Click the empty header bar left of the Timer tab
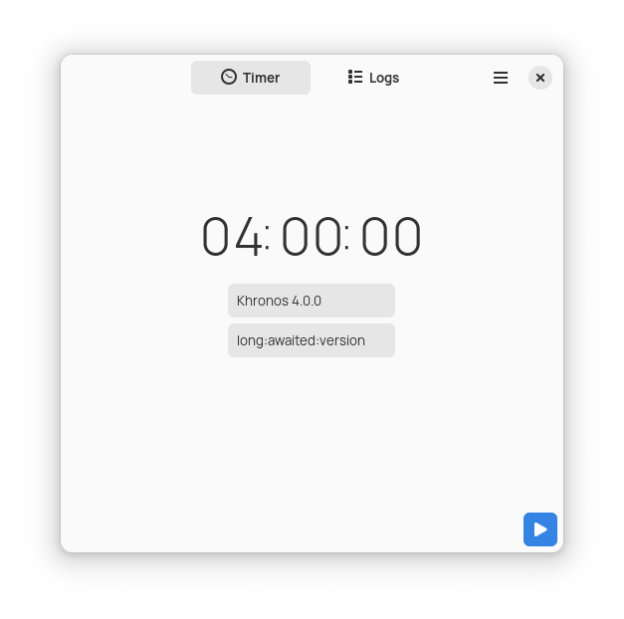 pyautogui.click(x=126, y=78)
